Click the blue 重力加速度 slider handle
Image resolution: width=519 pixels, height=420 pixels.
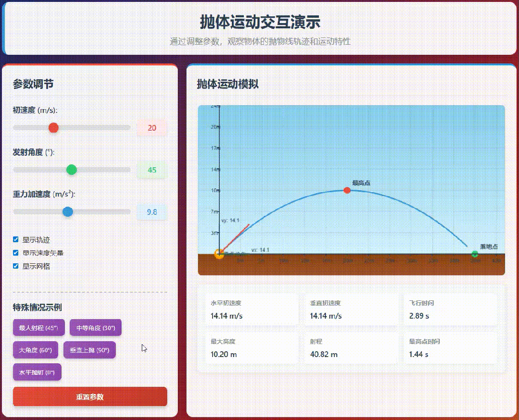68,212
